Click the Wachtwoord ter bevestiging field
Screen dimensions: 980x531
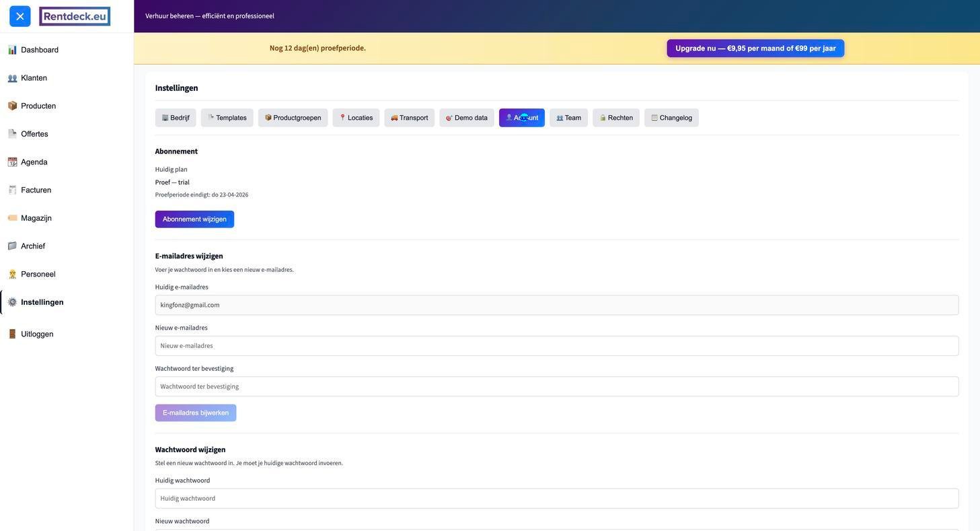point(556,386)
